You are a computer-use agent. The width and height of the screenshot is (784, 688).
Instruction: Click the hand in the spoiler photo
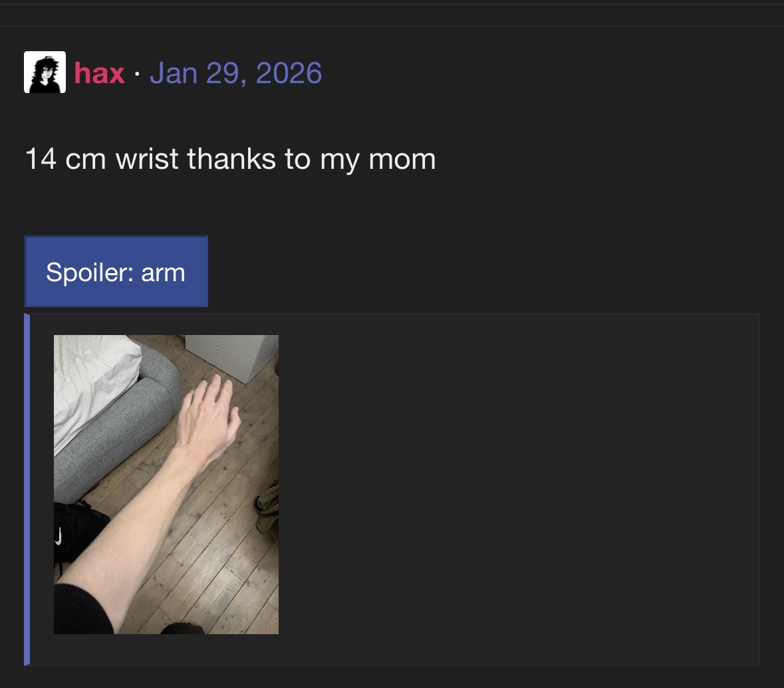[209, 417]
